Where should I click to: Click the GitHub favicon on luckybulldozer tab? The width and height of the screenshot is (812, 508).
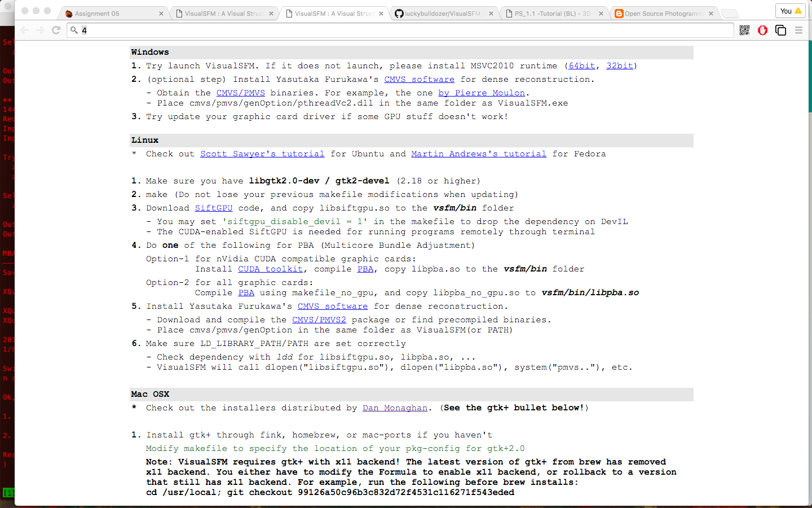click(x=399, y=13)
